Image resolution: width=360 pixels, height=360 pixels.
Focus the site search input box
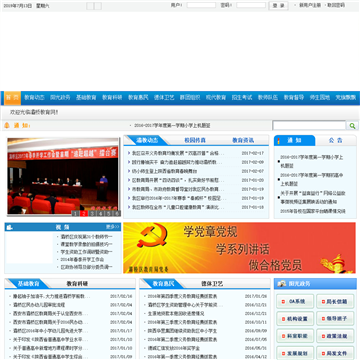(x=309, y=126)
